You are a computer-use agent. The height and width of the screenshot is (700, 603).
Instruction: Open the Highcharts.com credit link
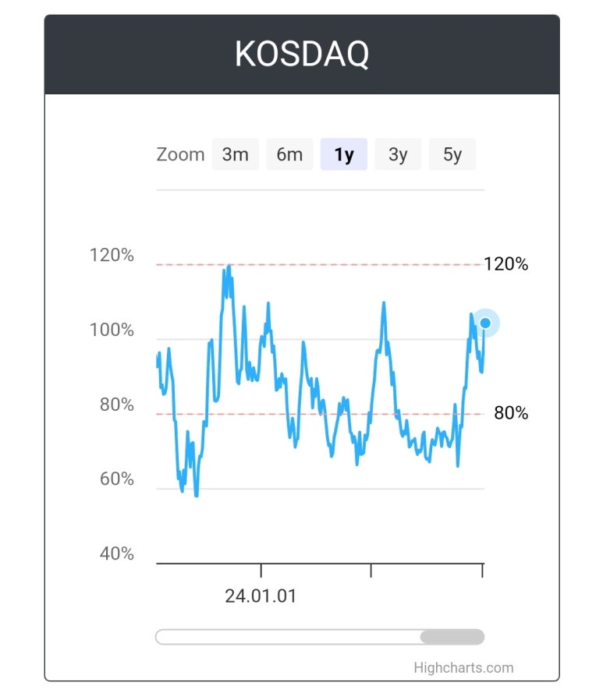tap(463, 668)
